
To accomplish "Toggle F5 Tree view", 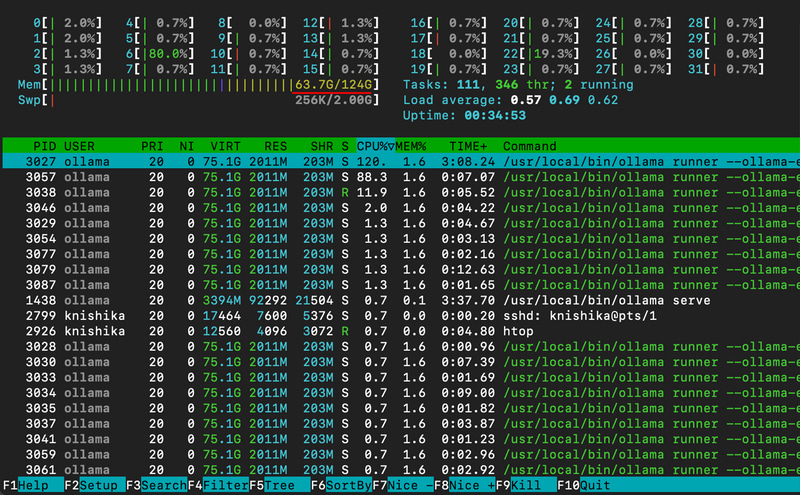I will (280, 485).
